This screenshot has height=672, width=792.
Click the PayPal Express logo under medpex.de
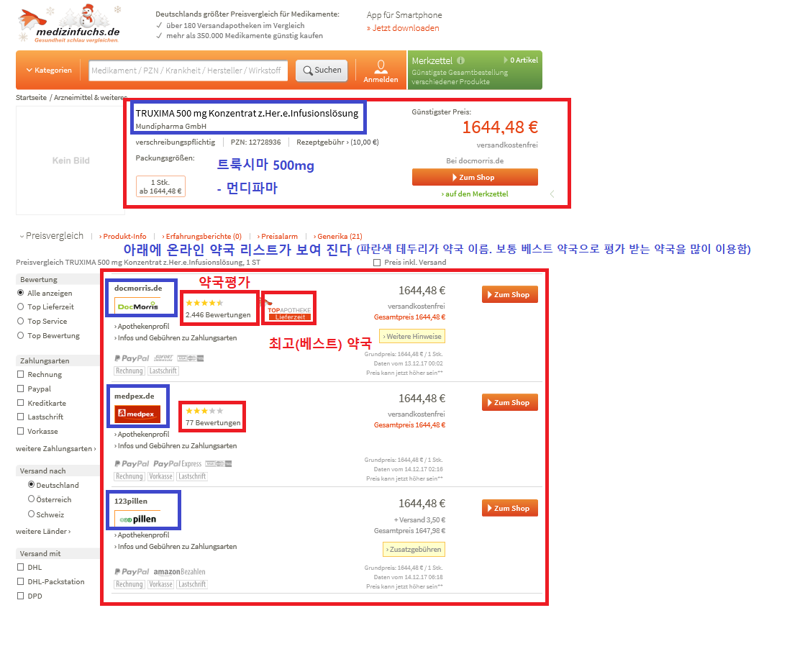(177, 464)
